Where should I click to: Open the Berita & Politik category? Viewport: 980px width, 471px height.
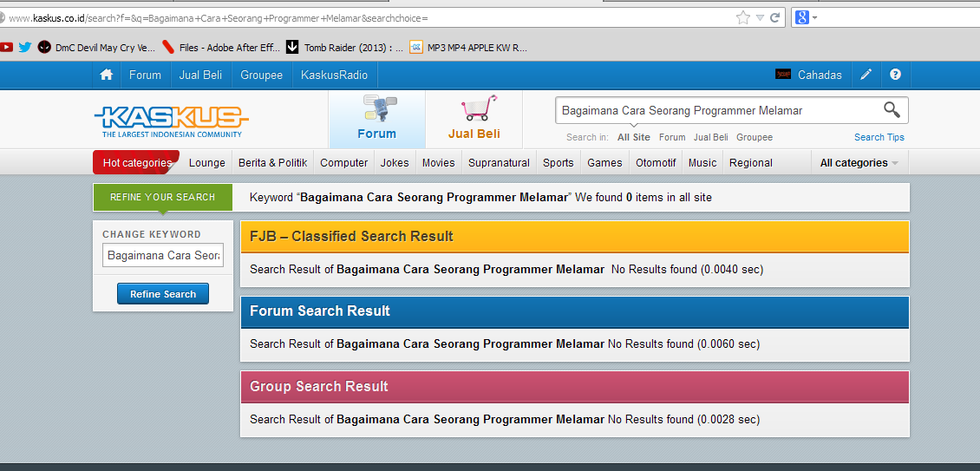click(x=272, y=162)
